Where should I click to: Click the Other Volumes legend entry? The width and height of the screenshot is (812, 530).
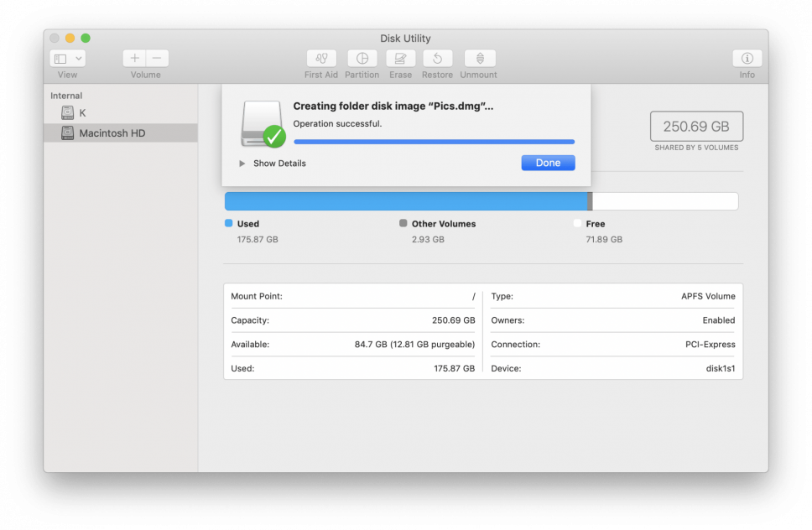[437, 223]
